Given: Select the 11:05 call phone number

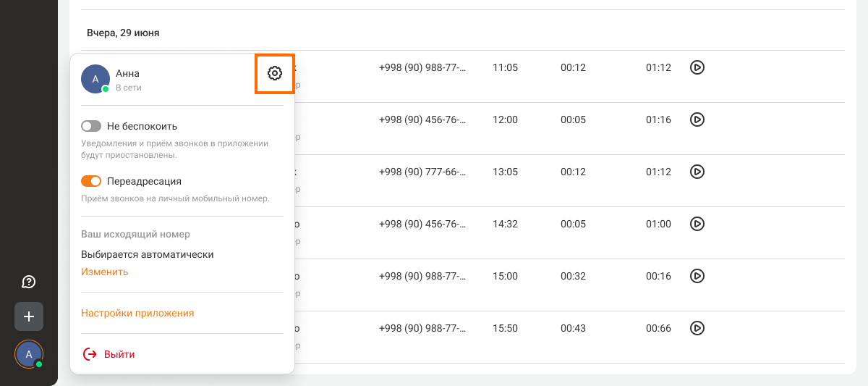Looking at the screenshot, I should 422,67.
